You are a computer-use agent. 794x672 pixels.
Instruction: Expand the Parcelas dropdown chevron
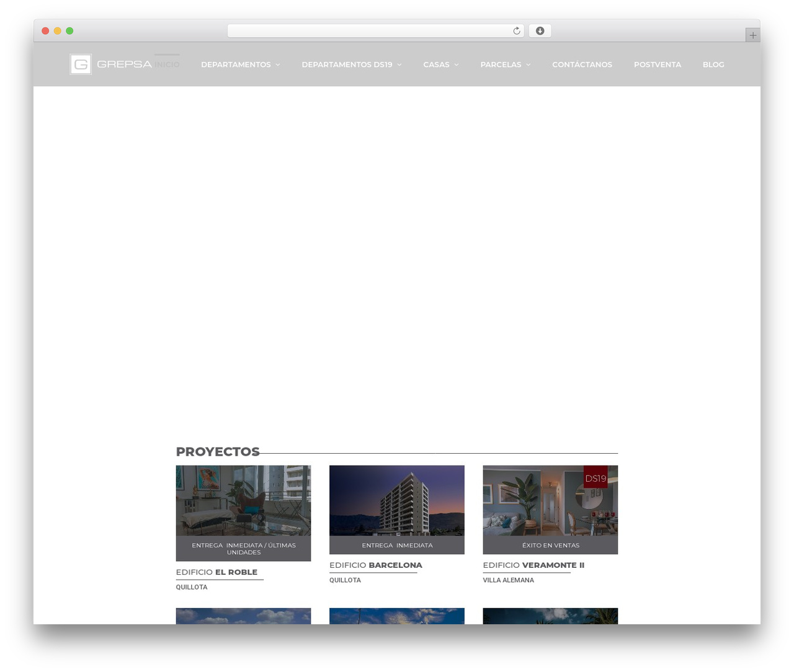(x=529, y=65)
